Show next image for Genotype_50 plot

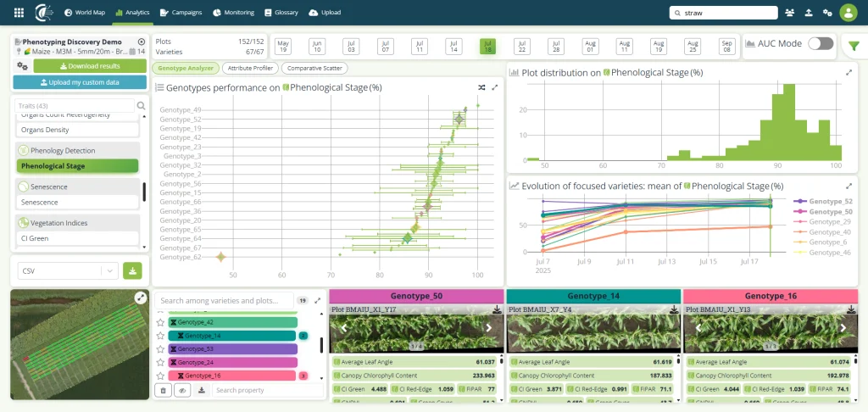tap(489, 328)
